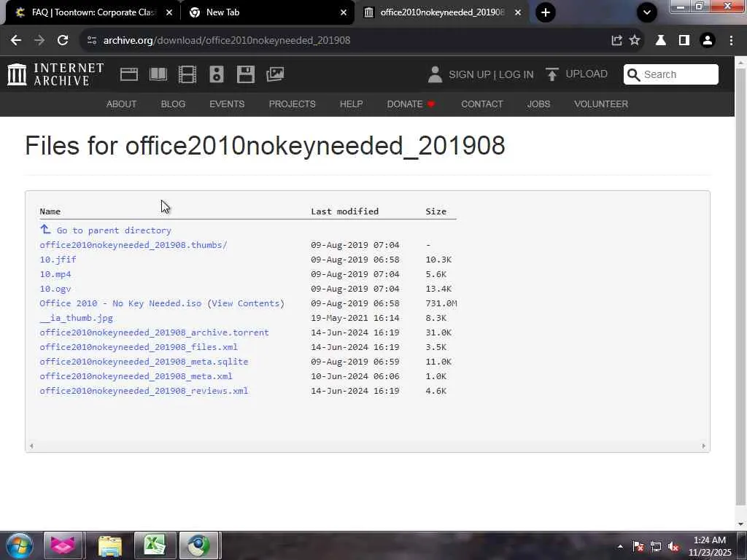The image size is (747, 560).
Task: Expand the tab search dropdown arrow
Action: (x=646, y=12)
